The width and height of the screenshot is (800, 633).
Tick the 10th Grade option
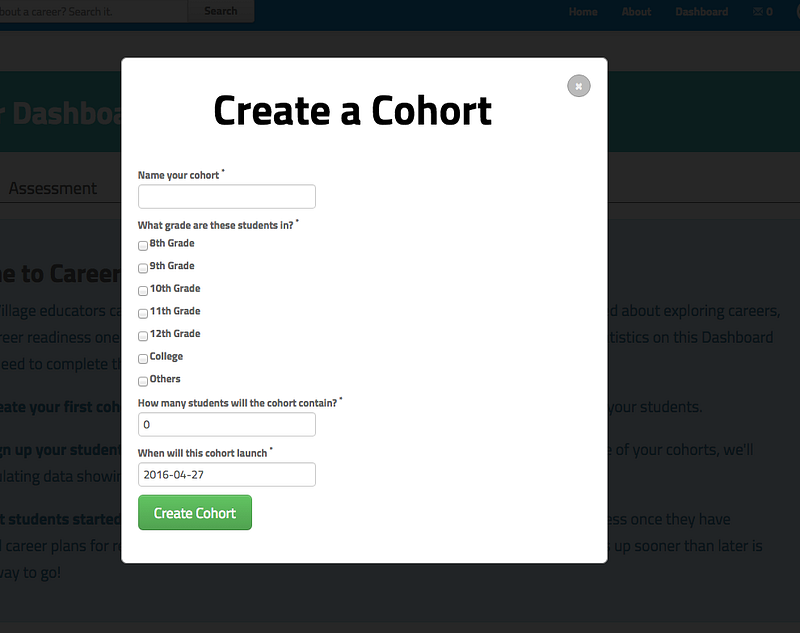(143, 290)
